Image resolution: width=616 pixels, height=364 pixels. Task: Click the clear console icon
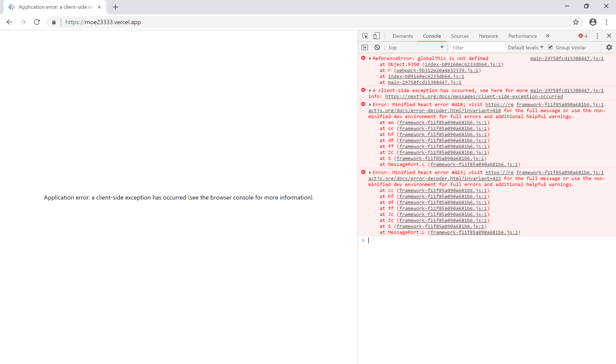coord(377,47)
